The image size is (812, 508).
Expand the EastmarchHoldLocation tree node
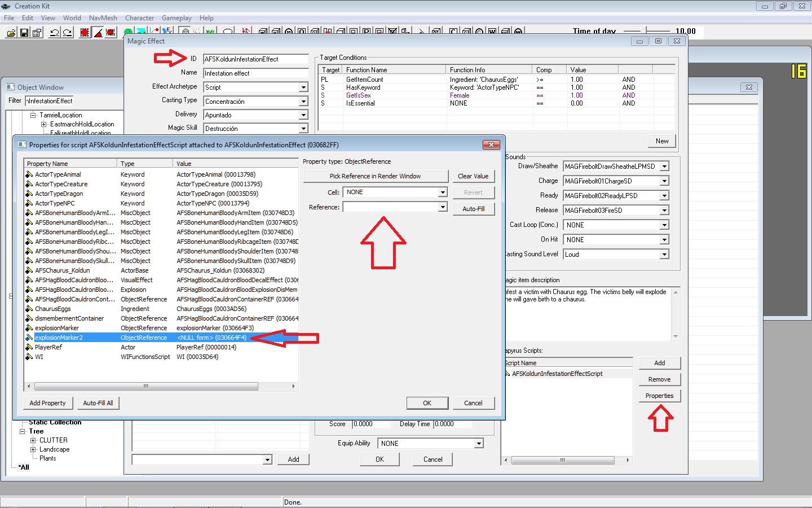click(x=43, y=124)
